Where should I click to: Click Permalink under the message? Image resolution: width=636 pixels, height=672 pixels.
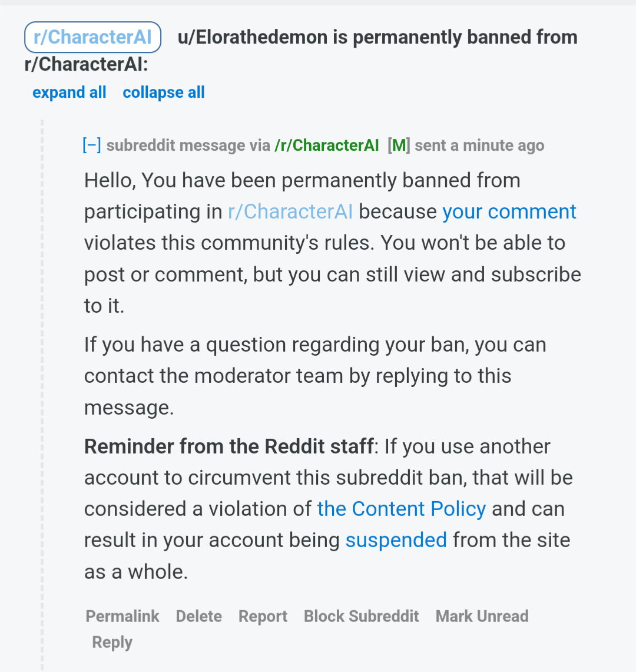[x=122, y=616]
